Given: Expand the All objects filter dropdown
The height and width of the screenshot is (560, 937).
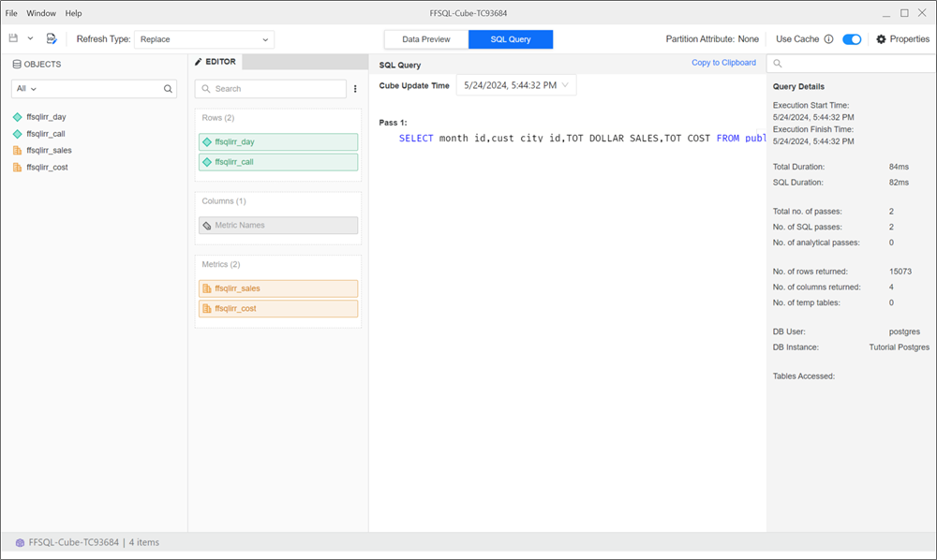Looking at the screenshot, I should point(26,89).
